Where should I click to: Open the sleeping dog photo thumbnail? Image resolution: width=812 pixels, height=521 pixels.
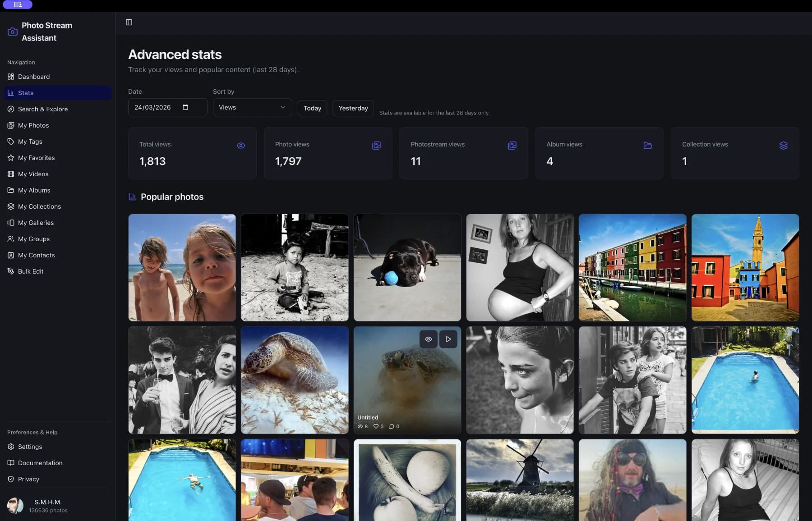click(x=407, y=267)
